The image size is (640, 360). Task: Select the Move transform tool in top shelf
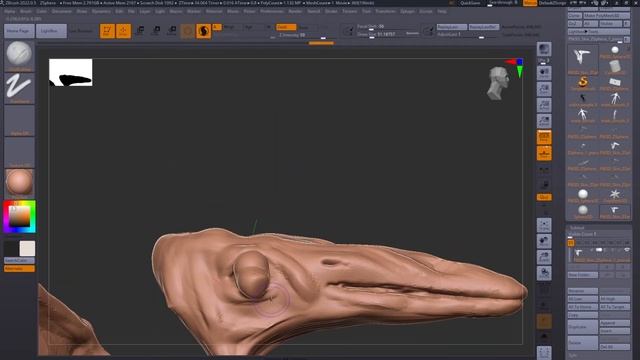tap(140, 31)
